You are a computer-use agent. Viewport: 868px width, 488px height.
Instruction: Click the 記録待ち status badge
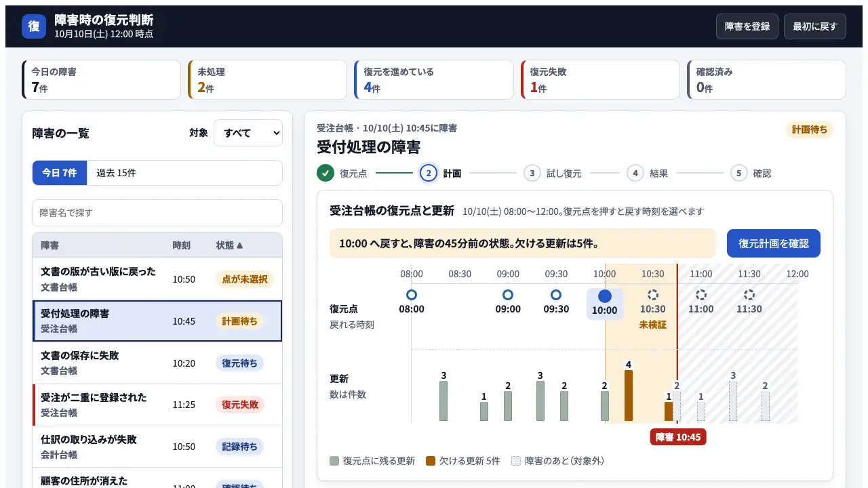click(240, 447)
